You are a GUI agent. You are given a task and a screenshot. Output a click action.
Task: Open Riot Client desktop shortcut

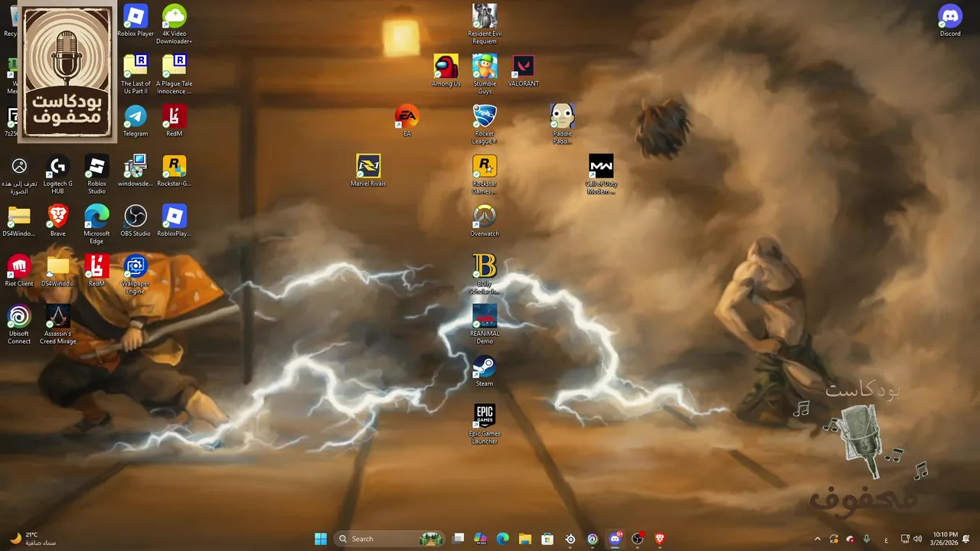(x=19, y=271)
